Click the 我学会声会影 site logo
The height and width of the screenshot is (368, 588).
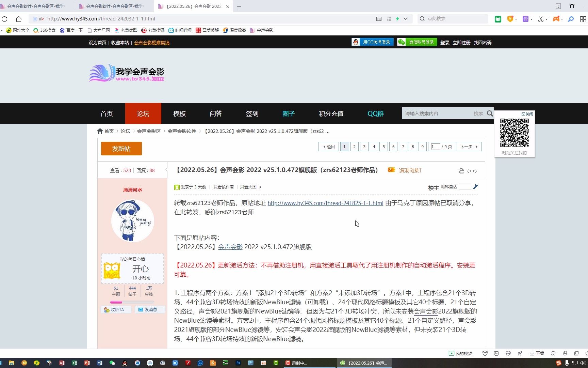(x=127, y=73)
